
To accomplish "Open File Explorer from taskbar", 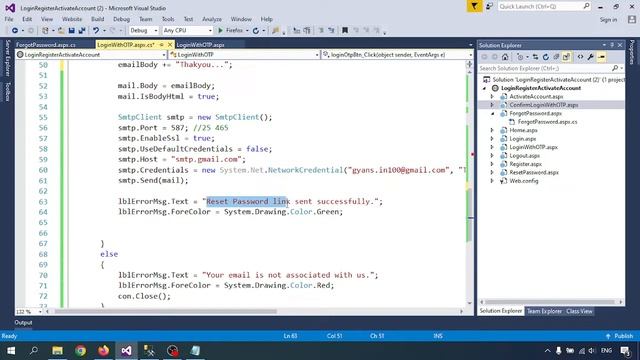I will pyautogui.click(x=57, y=351).
